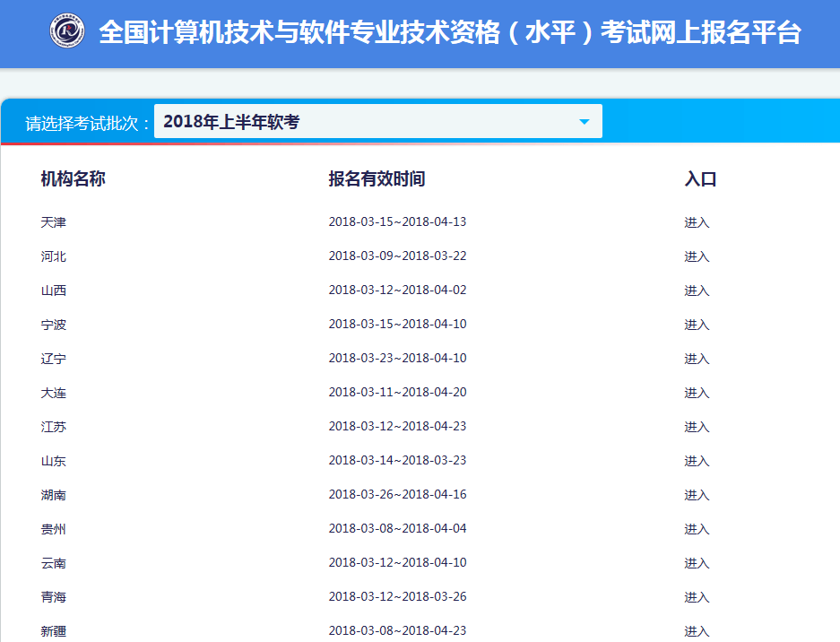Click the 宁波 organization name
The width and height of the screenshot is (840, 642).
(54, 325)
